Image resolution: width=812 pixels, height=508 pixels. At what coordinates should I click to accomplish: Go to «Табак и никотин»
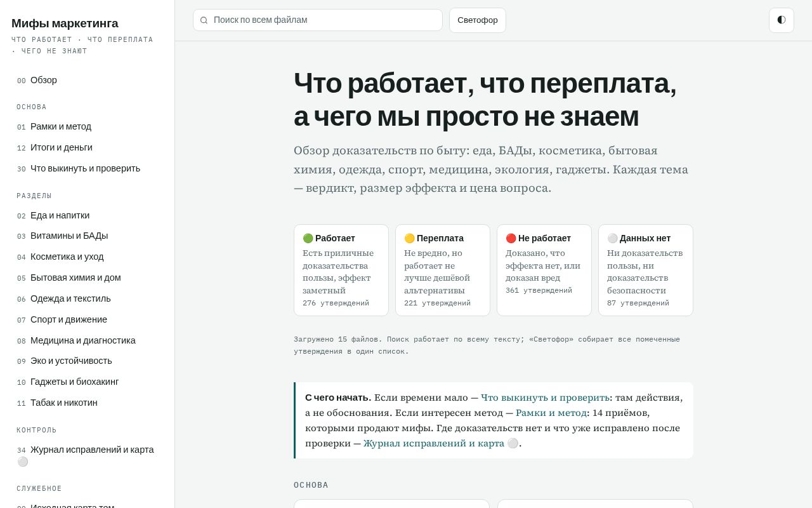click(x=87, y=403)
